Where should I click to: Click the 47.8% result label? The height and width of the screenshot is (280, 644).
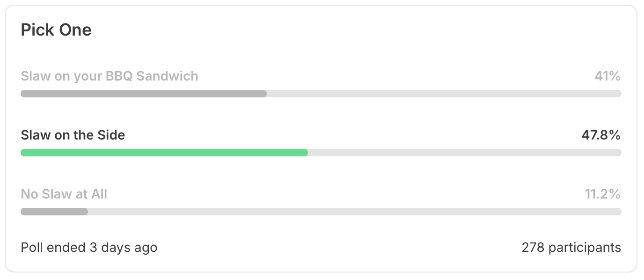(x=601, y=135)
